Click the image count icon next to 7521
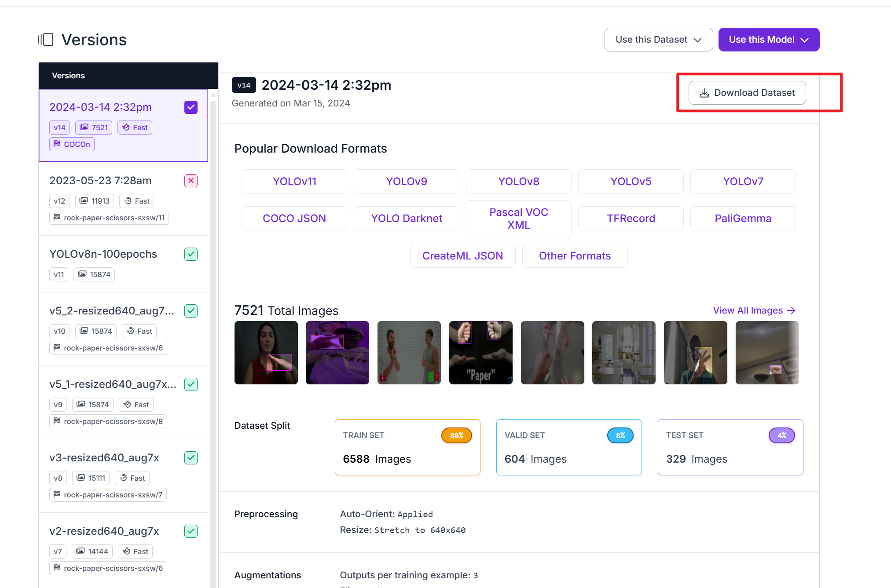This screenshot has height=588, width=891. click(x=84, y=127)
